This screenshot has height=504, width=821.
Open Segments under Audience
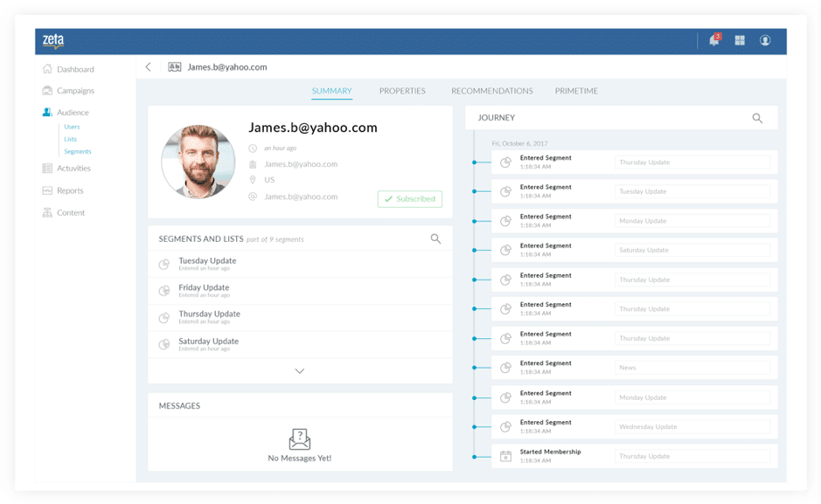78,152
